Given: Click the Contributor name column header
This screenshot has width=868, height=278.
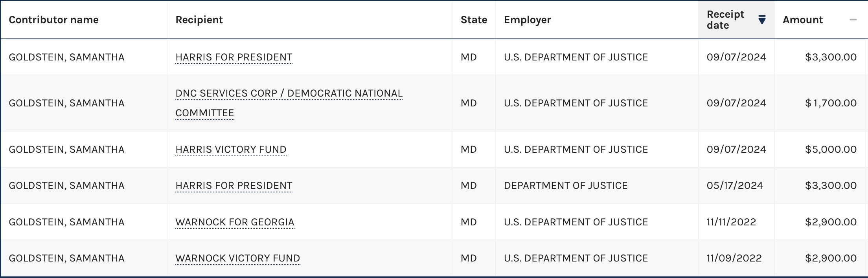Looking at the screenshot, I should (x=53, y=20).
